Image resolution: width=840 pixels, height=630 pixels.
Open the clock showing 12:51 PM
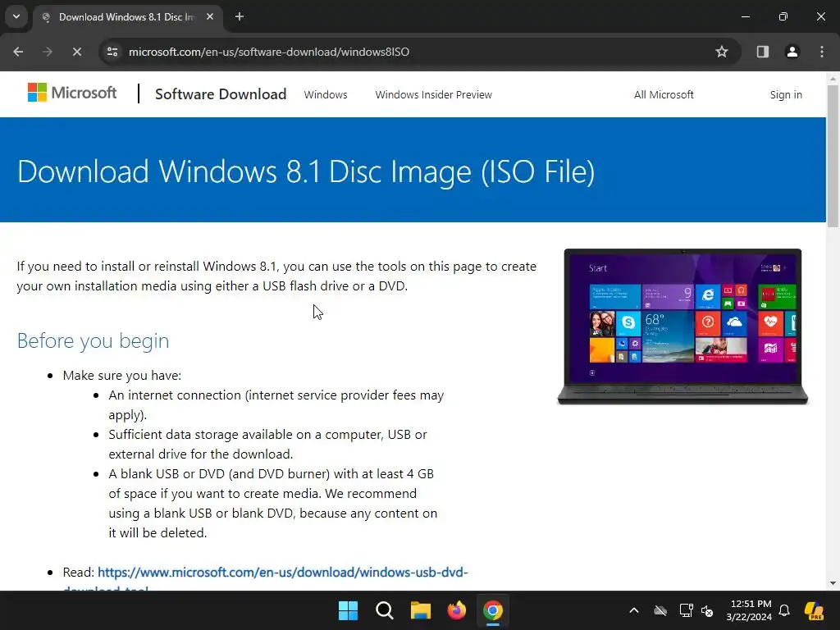point(749,610)
